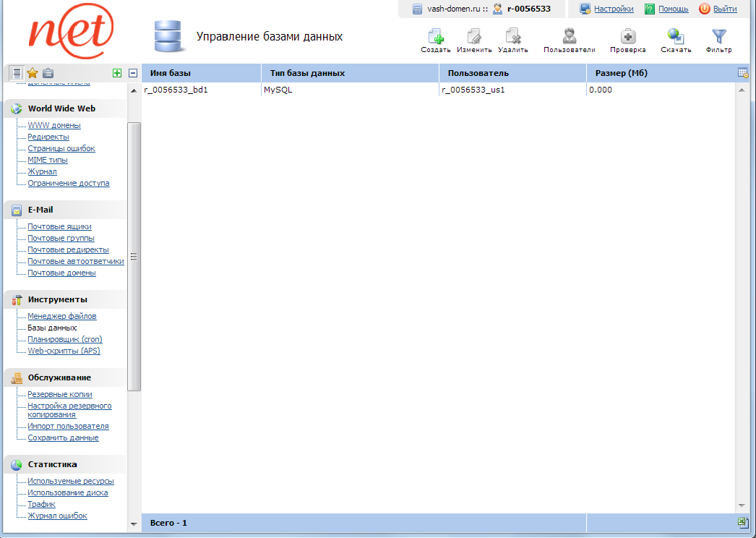
Task: Click the Выйти logout link
Action: click(725, 9)
